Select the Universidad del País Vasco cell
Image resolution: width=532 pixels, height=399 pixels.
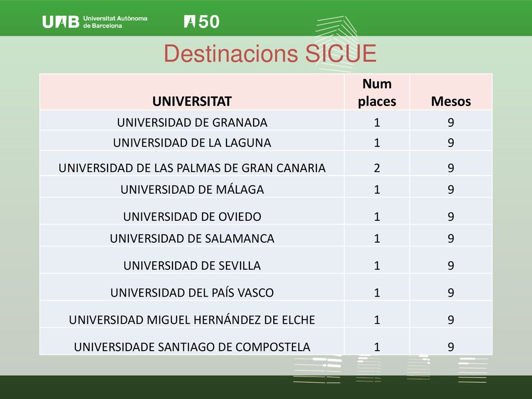point(192,292)
